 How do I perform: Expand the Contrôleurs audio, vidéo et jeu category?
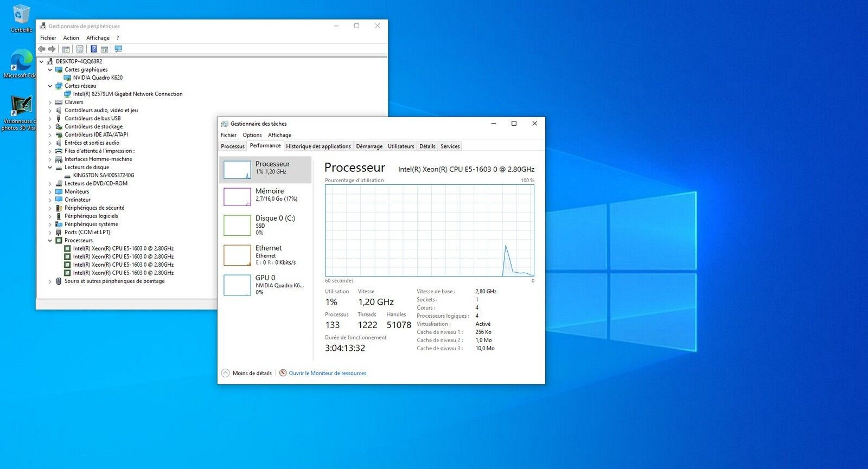click(50, 110)
